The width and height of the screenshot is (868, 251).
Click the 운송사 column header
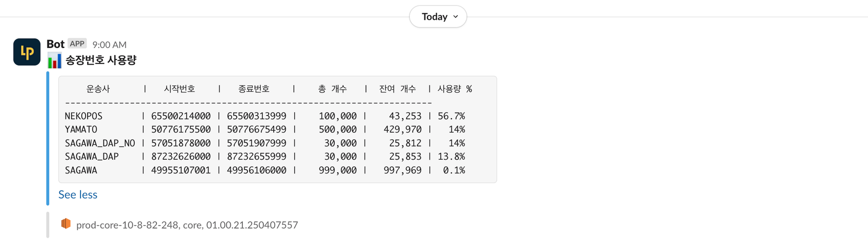point(98,89)
